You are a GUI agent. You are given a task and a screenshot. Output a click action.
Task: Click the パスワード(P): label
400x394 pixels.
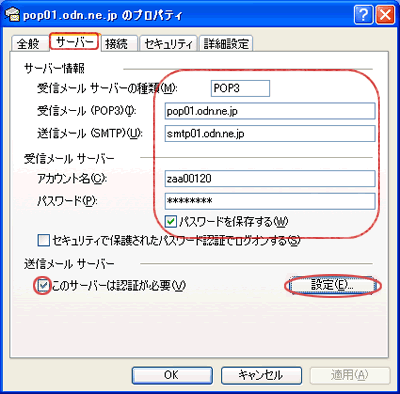click(x=67, y=201)
